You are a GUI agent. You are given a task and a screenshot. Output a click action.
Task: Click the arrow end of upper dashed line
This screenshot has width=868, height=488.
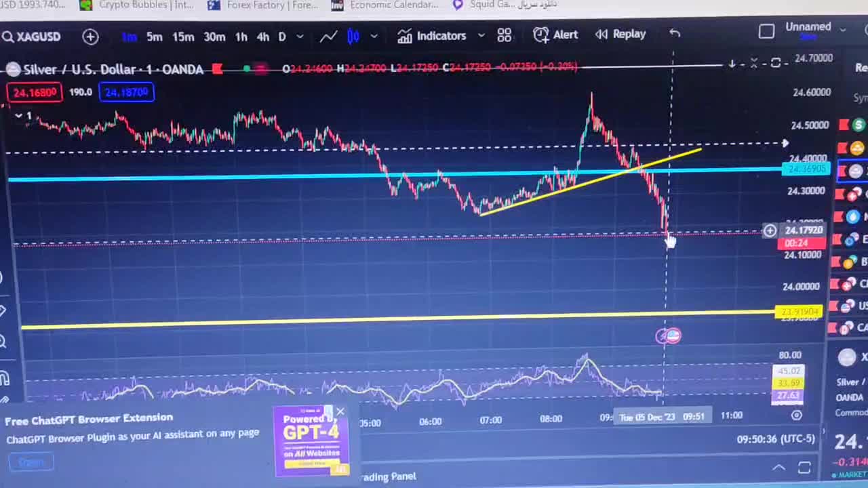pyautogui.click(x=785, y=143)
